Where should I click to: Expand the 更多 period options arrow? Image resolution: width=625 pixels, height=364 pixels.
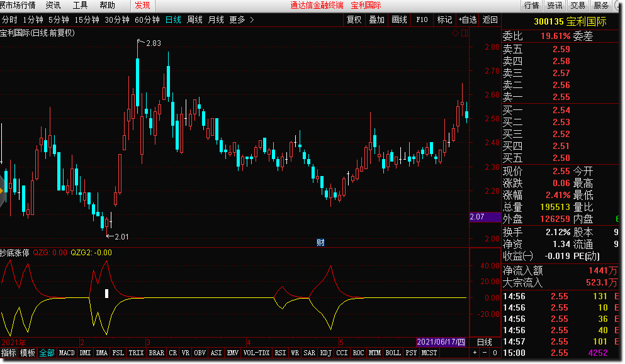[252, 20]
